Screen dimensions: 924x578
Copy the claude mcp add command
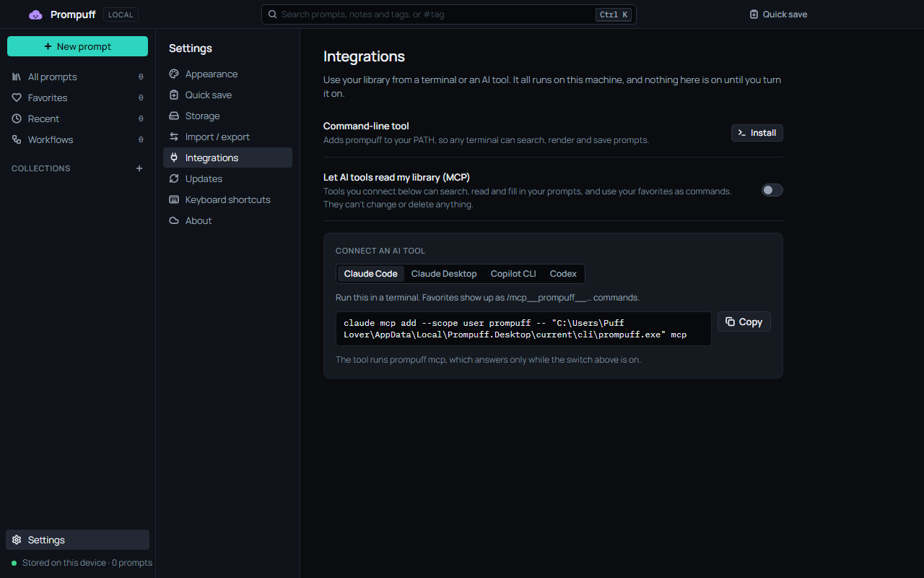(x=744, y=322)
